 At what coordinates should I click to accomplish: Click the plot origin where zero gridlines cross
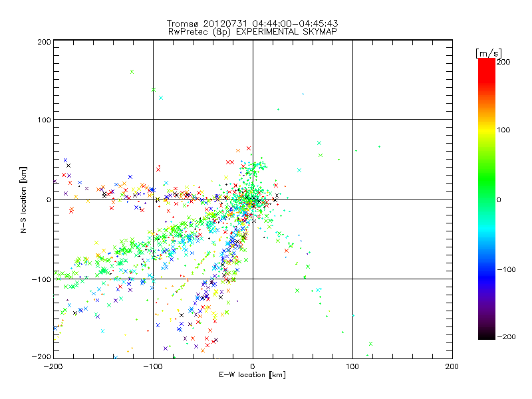tap(253, 199)
